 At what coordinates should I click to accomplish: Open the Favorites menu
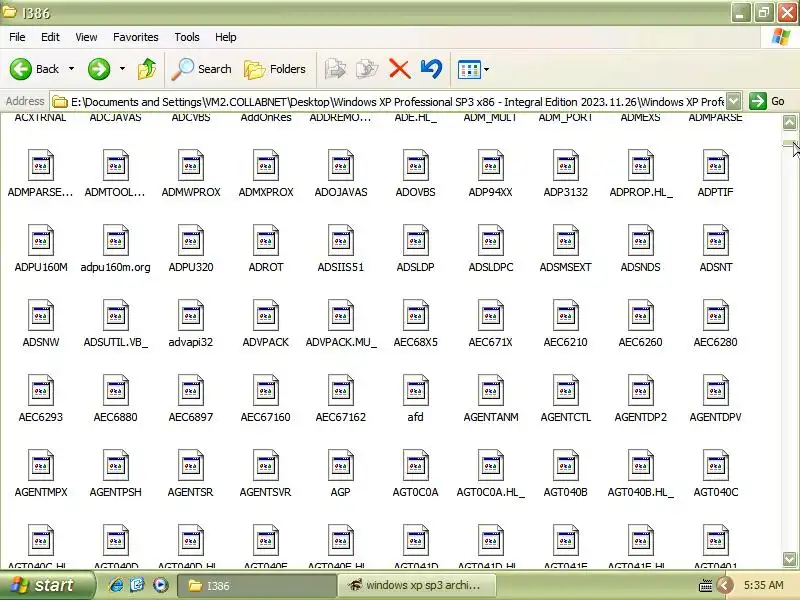136,37
